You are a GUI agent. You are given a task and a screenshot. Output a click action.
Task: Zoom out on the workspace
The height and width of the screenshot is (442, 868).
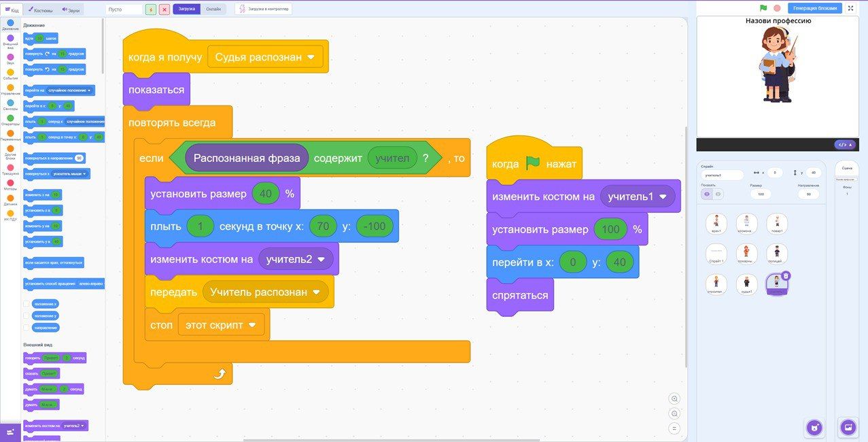[674, 413]
